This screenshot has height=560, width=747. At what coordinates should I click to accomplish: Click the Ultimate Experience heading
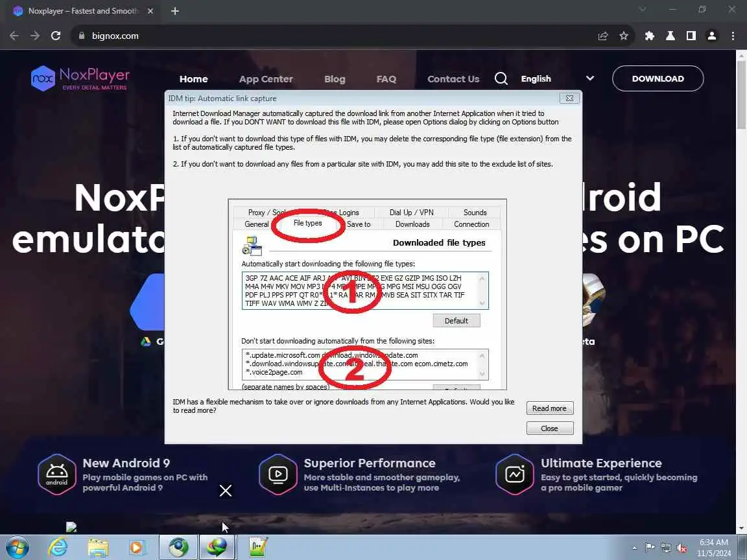pyautogui.click(x=601, y=463)
